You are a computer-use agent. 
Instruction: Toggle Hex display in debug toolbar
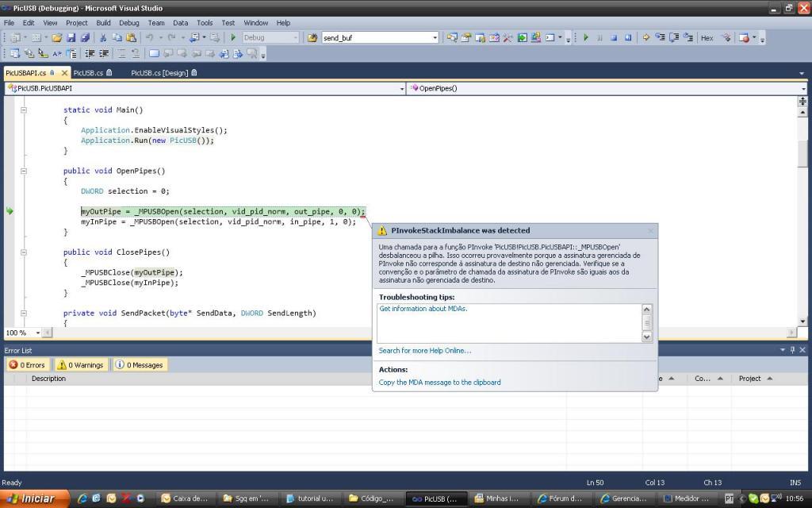(707, 37)
